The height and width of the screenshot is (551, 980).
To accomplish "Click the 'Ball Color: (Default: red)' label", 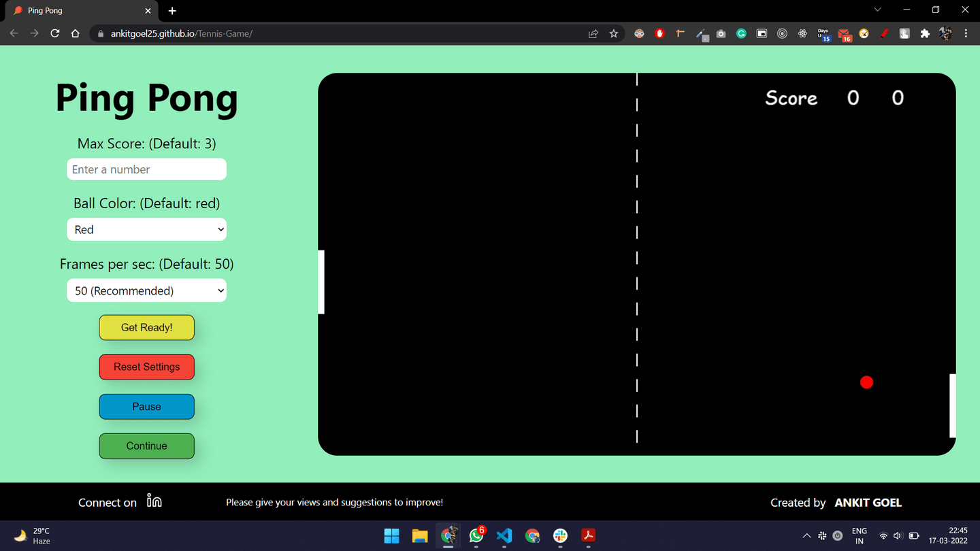I will [146, 203].
